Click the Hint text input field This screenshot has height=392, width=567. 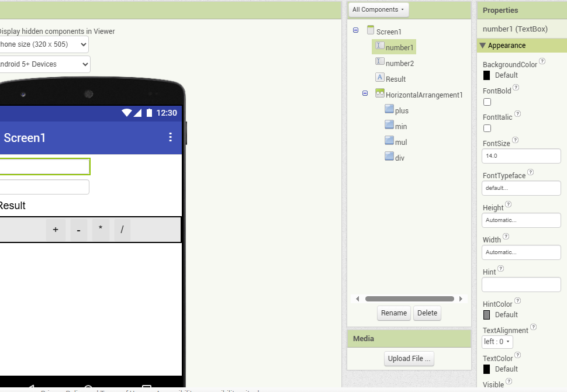point(521,285)
